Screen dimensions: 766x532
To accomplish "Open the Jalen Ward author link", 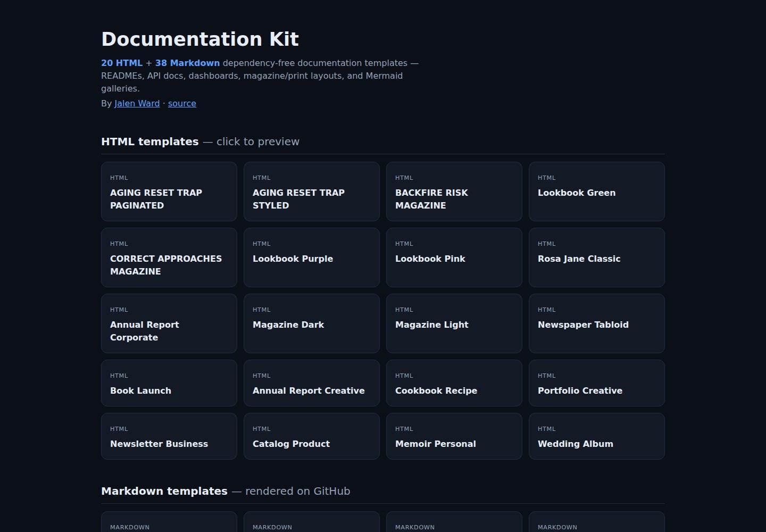I will pos(137,103).
